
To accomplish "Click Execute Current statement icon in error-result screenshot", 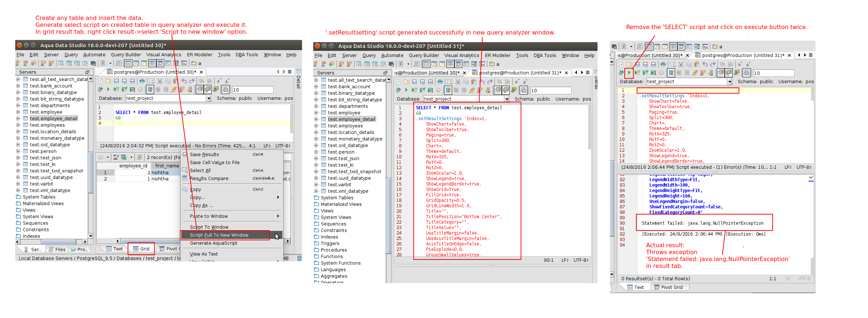I will tap(637, 73).
